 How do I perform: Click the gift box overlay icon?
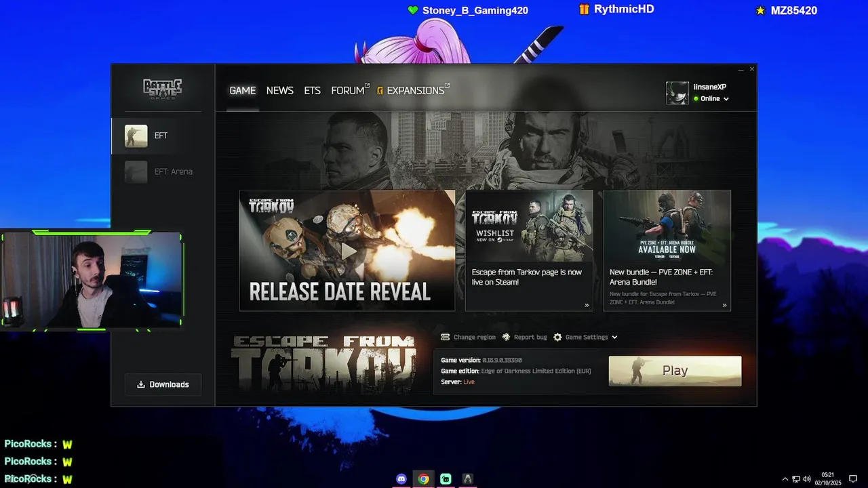tap(584, 9)
